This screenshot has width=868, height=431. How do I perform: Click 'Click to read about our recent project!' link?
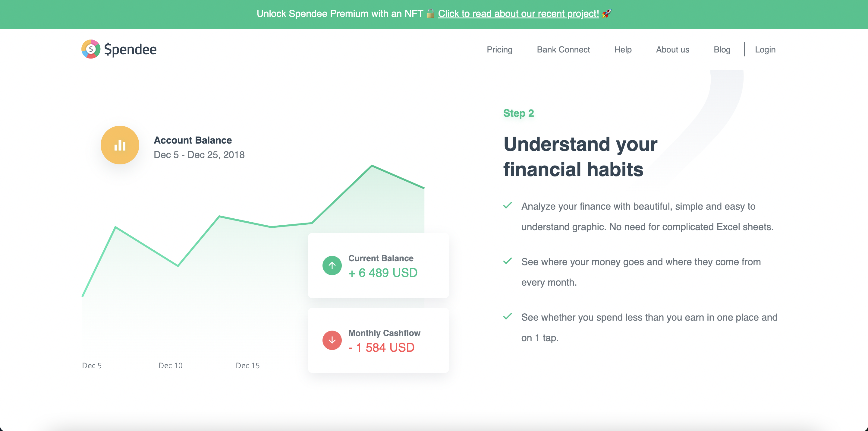pos(518,14)
